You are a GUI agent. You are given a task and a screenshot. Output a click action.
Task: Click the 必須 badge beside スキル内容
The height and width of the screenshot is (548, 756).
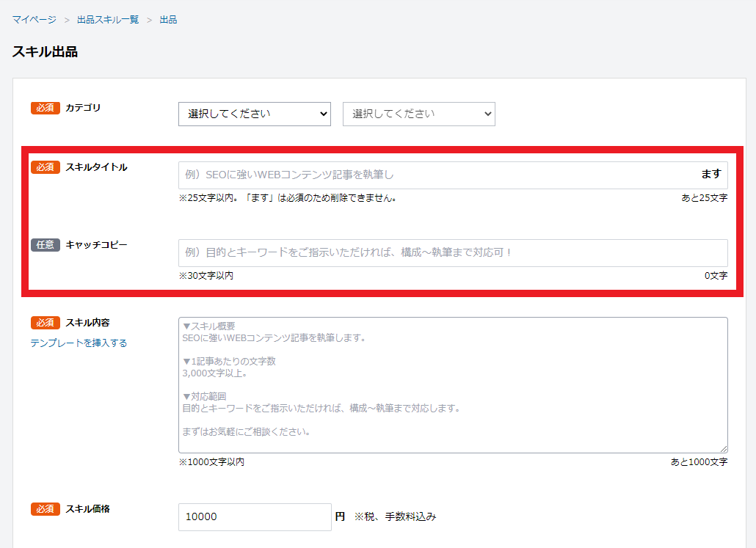pos(45,323)
